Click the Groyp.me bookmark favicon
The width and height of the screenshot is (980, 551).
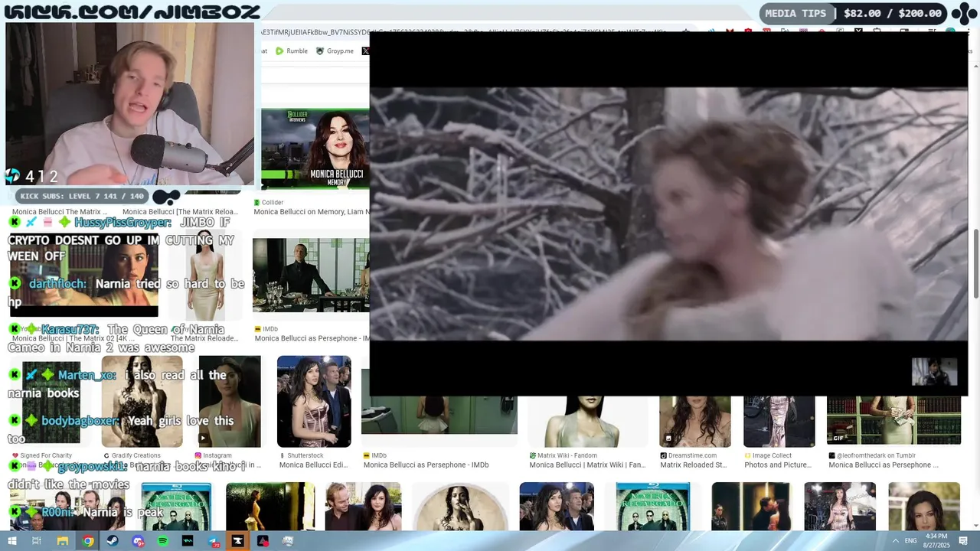[x=320, y=51]
